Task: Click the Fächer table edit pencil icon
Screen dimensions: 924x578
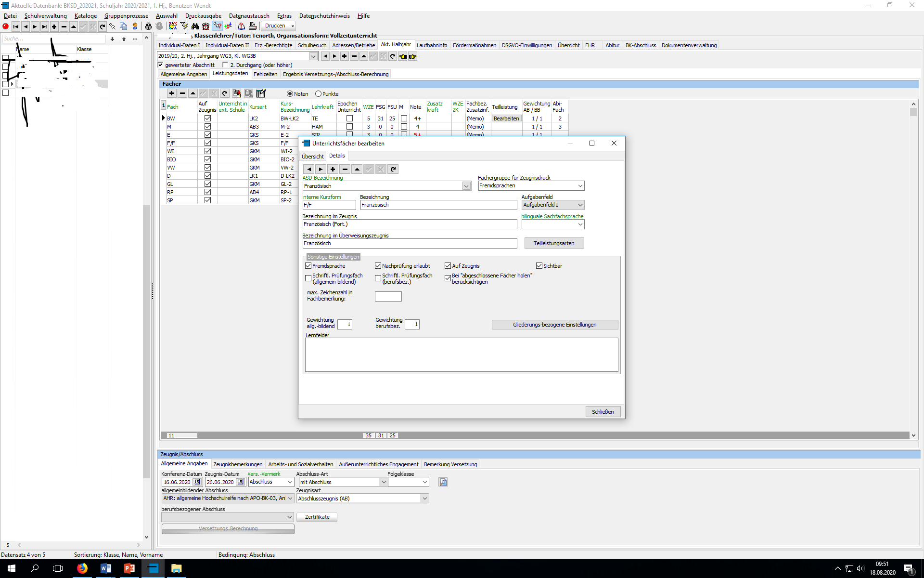Action: 261,93
